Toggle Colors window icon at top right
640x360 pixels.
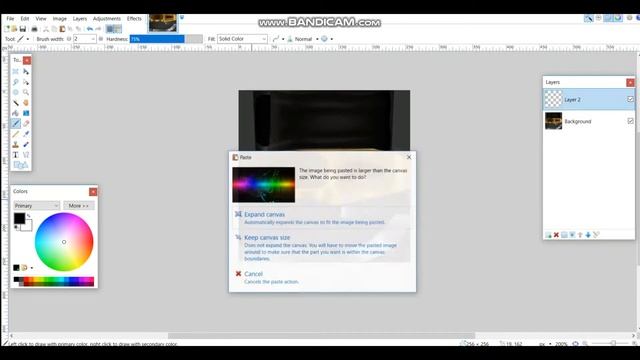click(618, 18)
